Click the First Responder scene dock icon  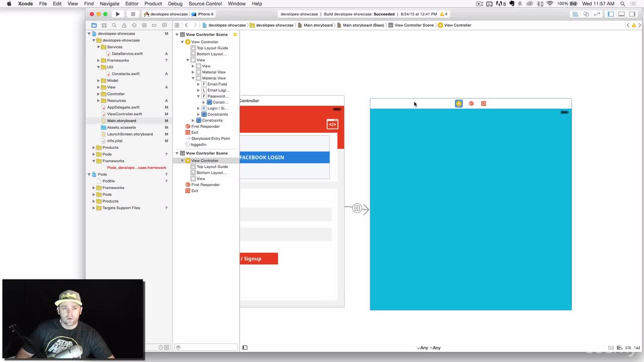(x=471, y=104)
